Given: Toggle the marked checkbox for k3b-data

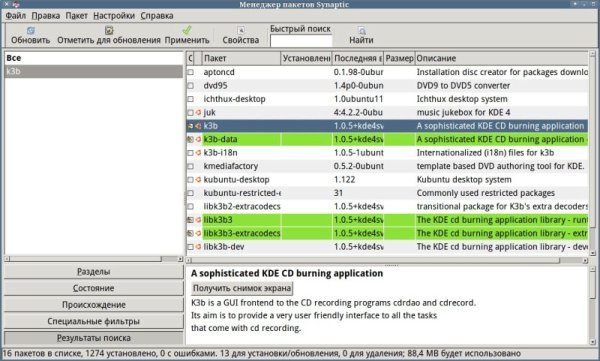Looking at the screenshot, I should [x=191, y=139].
